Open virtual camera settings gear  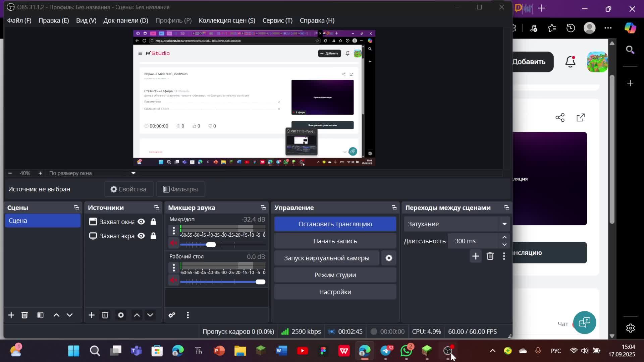(x=389, y=258)
